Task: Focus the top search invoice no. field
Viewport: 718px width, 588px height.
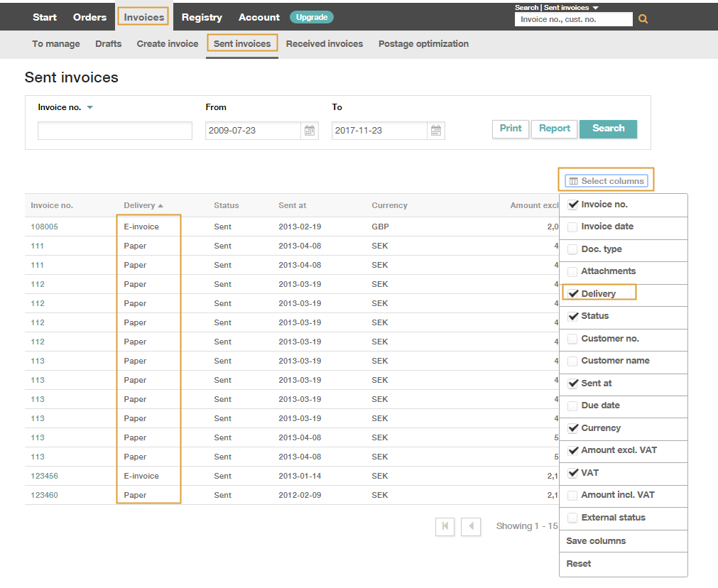Action: pyautogui.click(x=574, y=19)
